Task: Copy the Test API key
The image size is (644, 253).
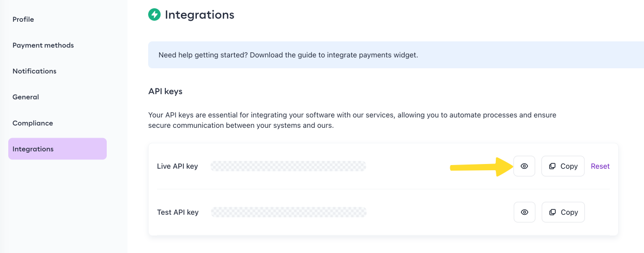Action: (563, 212)
